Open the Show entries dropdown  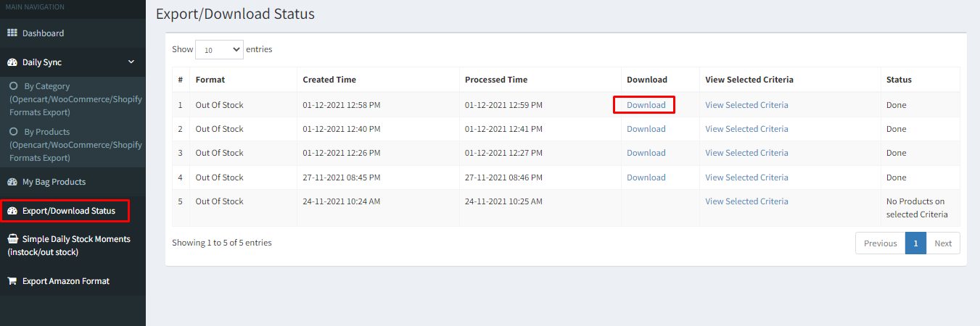click(x=220, y=49)
